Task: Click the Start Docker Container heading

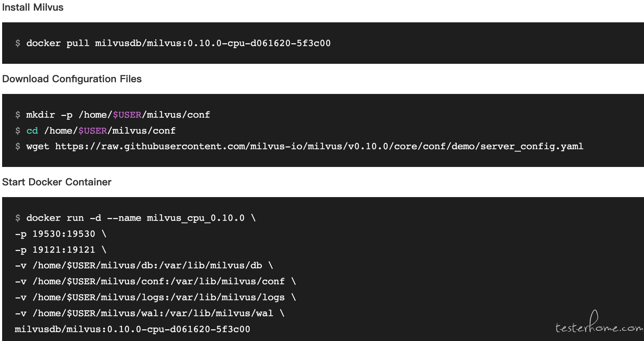Action: [x=57, y=182]
